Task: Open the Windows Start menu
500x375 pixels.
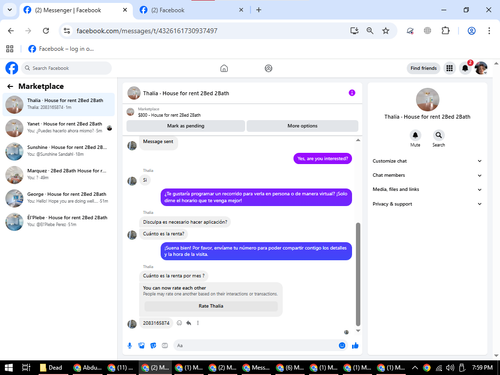Action: point(9,368)
